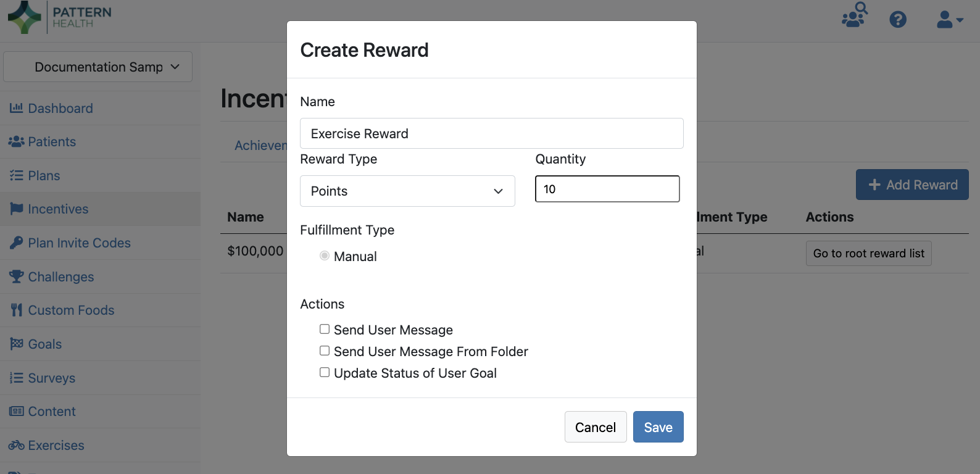Open the Reward Type dropdown
This screenshot has width=980, height=474.
tap(407, 191)
